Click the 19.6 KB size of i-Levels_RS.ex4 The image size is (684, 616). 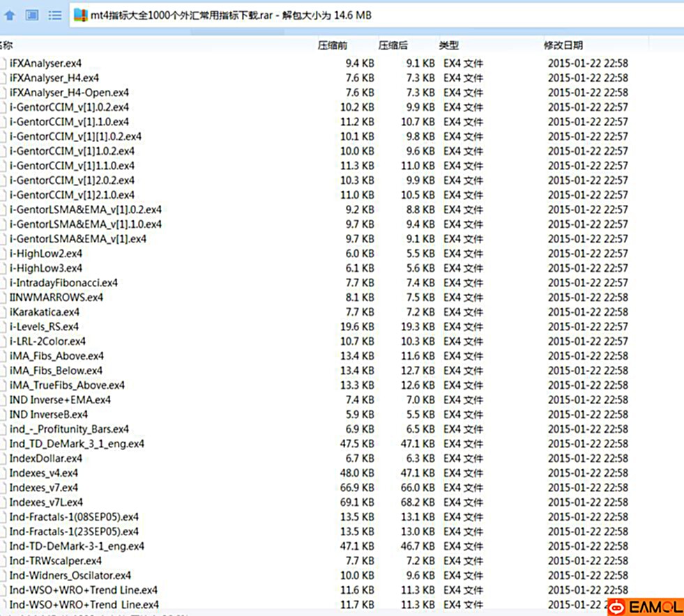click(357, 327)
